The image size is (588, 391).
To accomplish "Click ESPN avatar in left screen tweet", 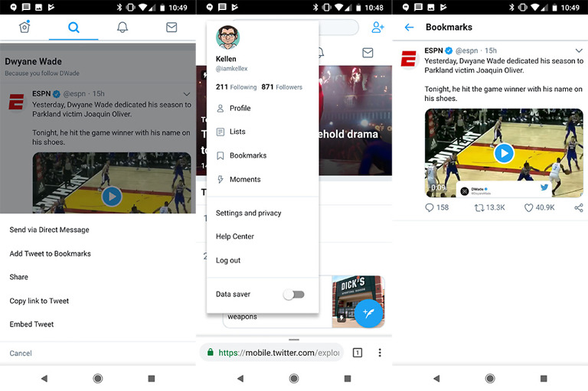I will 16,102.
